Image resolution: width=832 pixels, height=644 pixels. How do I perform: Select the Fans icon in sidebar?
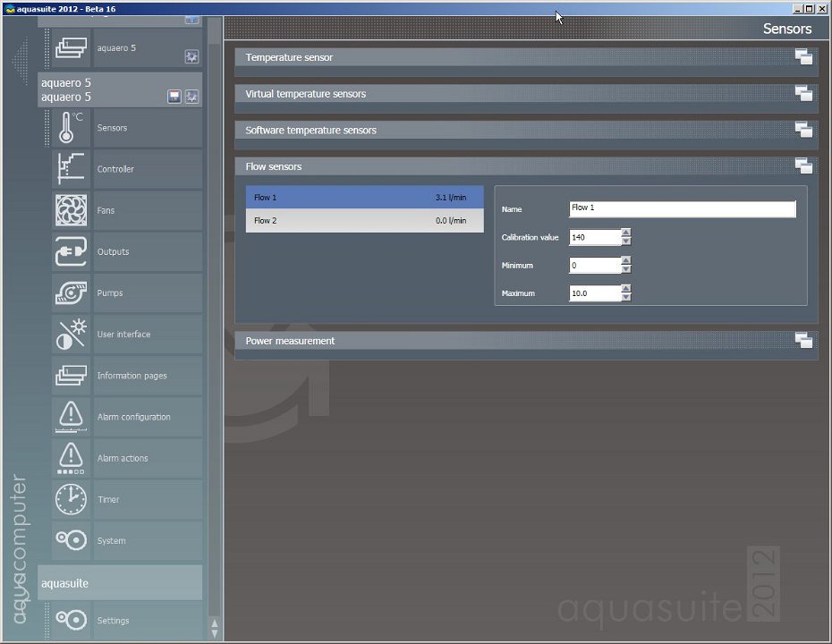(71, 210)
